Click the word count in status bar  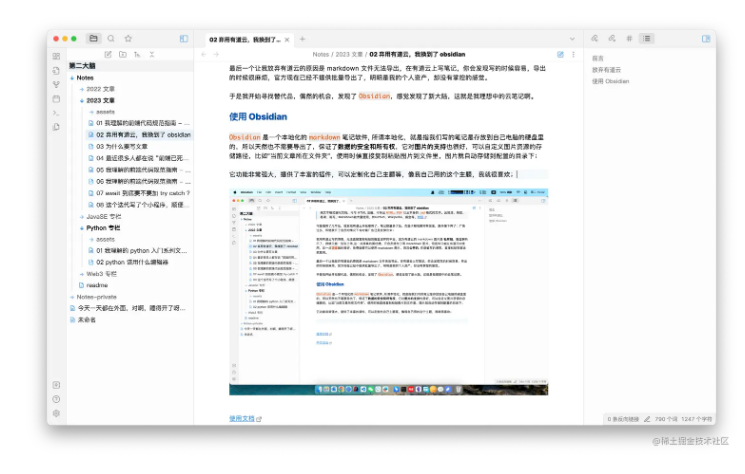click(666, 419)
